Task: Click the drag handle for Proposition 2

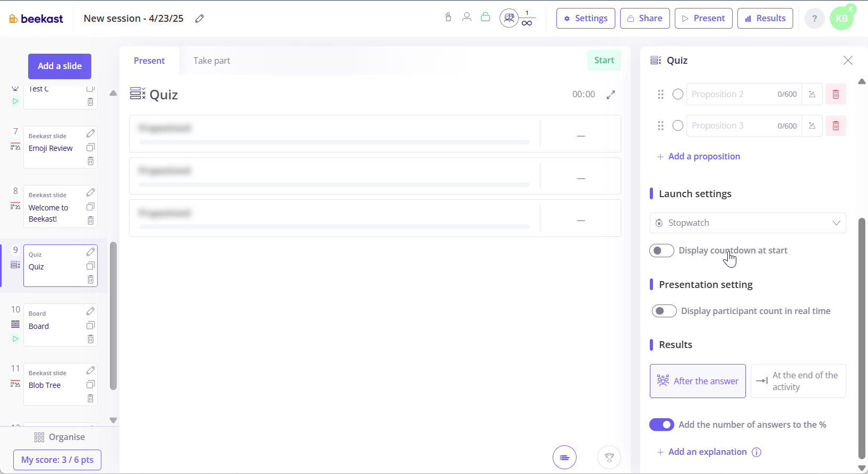Action: click(660, 94)
